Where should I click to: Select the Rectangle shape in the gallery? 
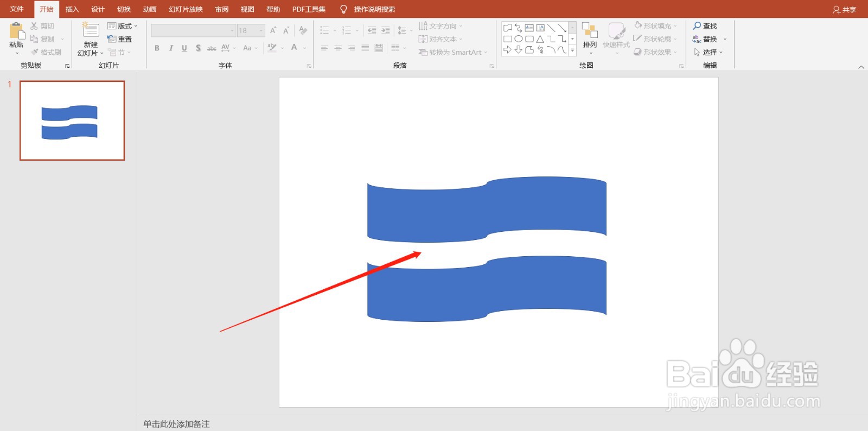(x=508, y=39)
